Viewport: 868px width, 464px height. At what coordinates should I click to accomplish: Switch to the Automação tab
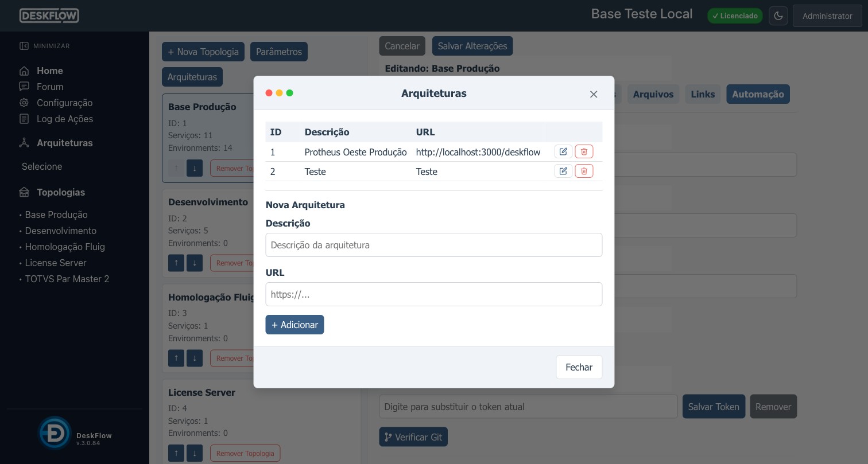tap(758, 94)
